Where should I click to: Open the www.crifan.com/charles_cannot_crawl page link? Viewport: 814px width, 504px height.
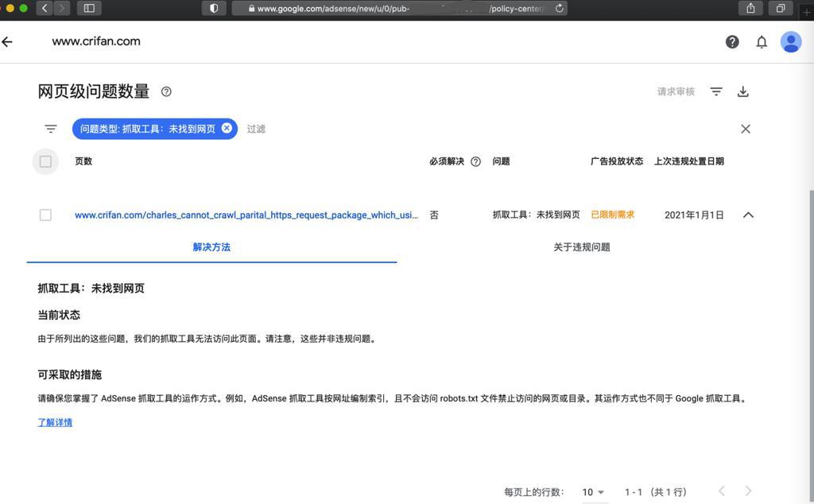tap(246, 215)
